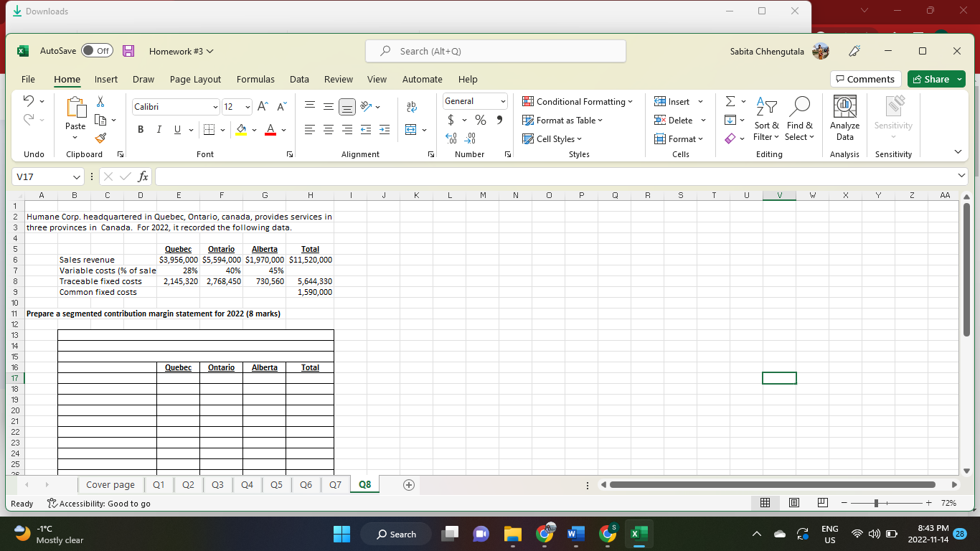Apply Comma Style format
This screenshot has height=551, width=980.
(x=499, y=120)
